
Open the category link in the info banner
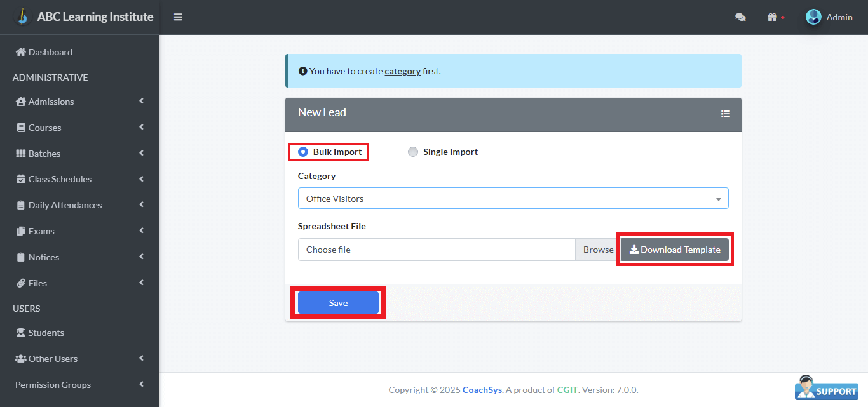403,71
